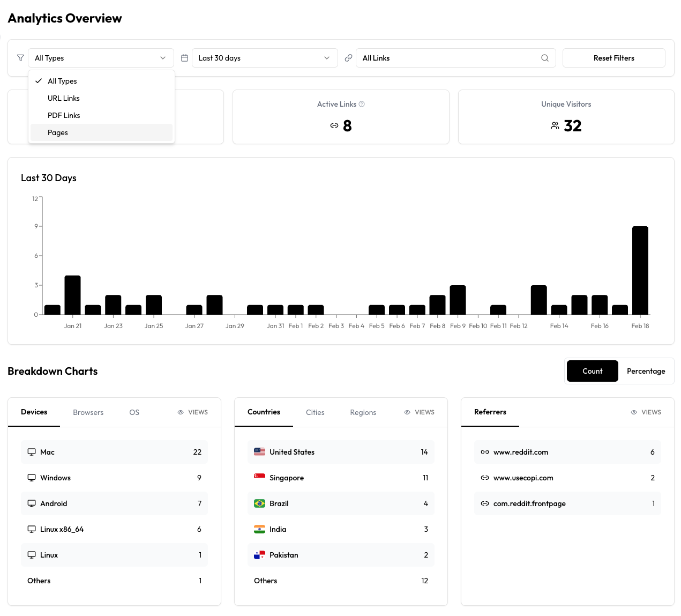Select the www.usecopi.com referrer entry
The height and width of the screenshot is (616, 681).
point(567,478)
